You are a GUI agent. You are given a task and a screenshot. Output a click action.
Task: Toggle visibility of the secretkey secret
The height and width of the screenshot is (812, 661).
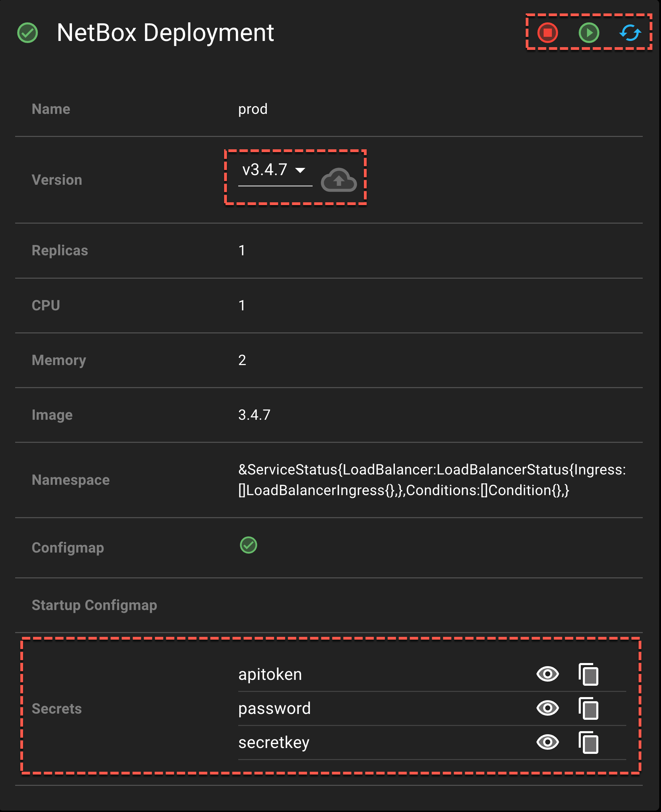coord(547,742)
